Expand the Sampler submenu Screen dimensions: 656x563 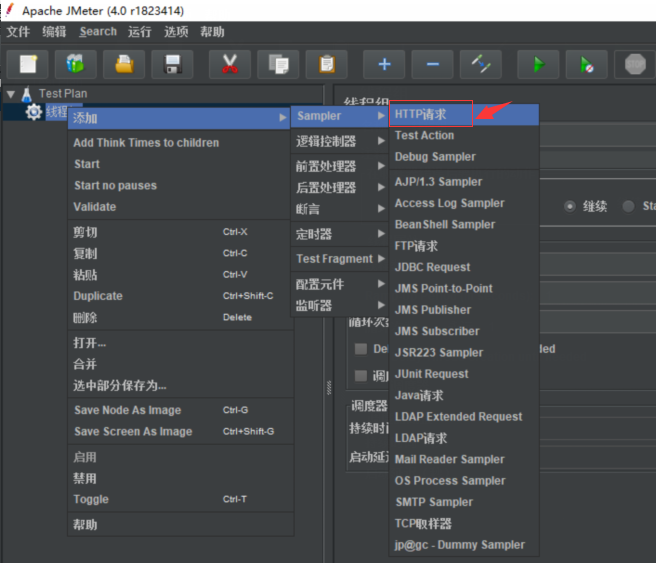pos(340,116)
